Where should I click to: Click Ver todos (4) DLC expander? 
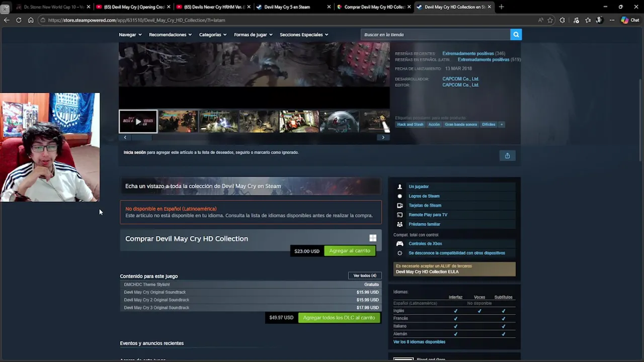point(365,276)
